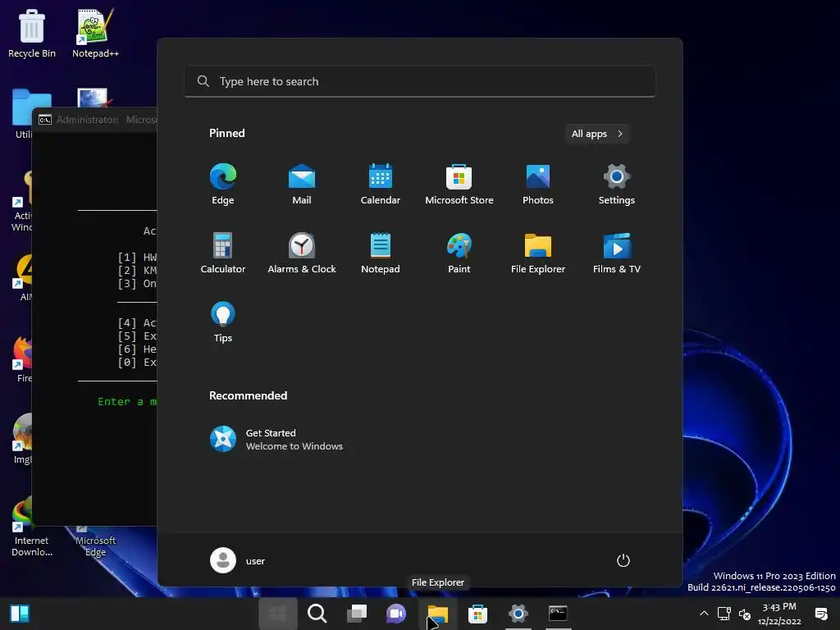Screen dimensions: 840x630
Task: Open the clock showing 3:43 PM
Action: 779,614
